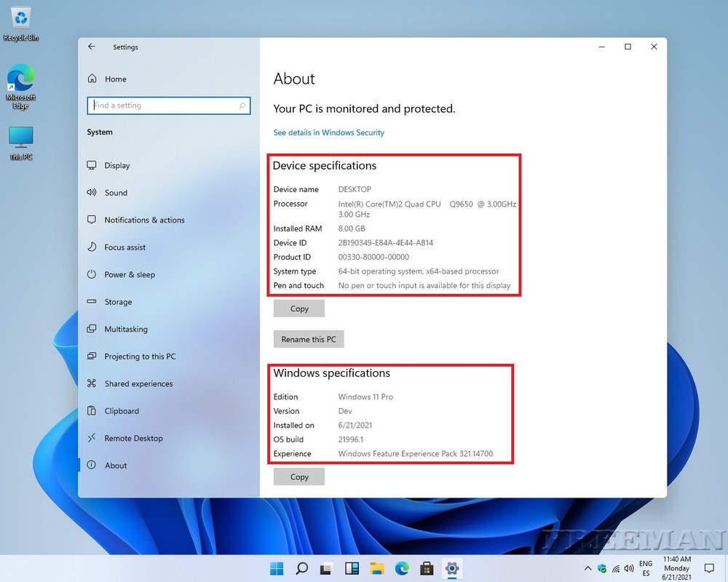Open Remote Desktop settings
Image resolution: width=728 pixels, height=582 pixels.
pyautogui.click(x=134, y=438)
